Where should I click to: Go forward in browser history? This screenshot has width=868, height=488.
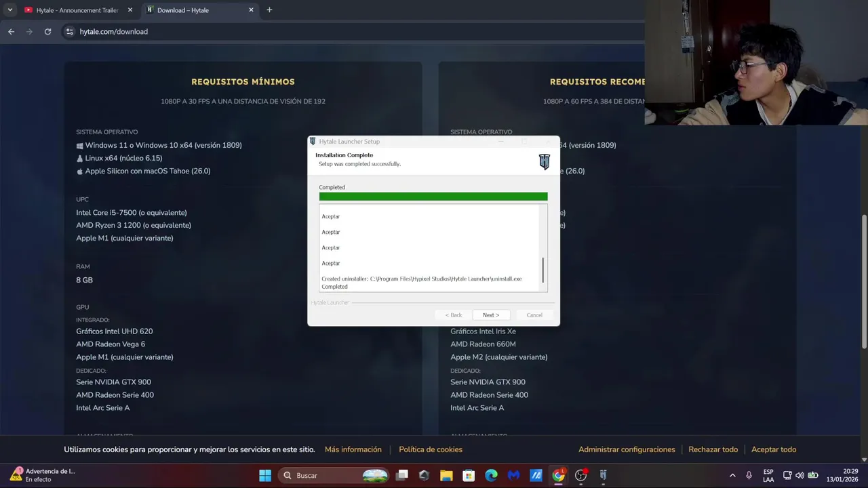[x=29, y=32]
